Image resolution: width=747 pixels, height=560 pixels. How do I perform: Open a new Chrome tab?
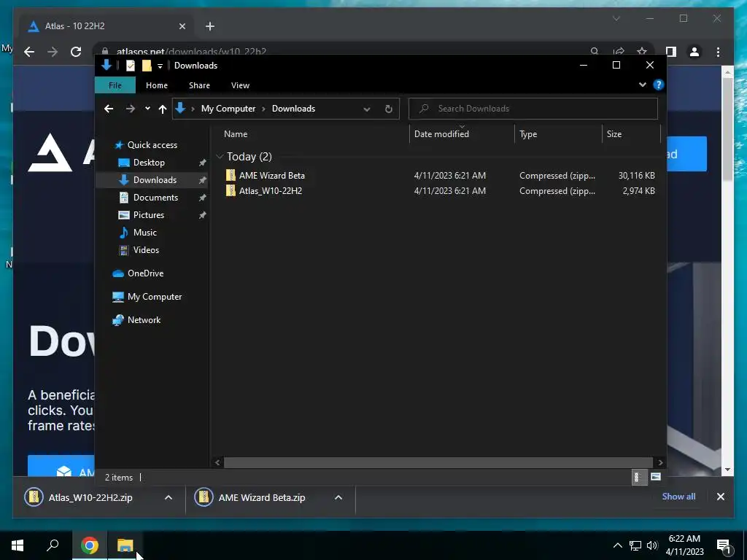210,26
